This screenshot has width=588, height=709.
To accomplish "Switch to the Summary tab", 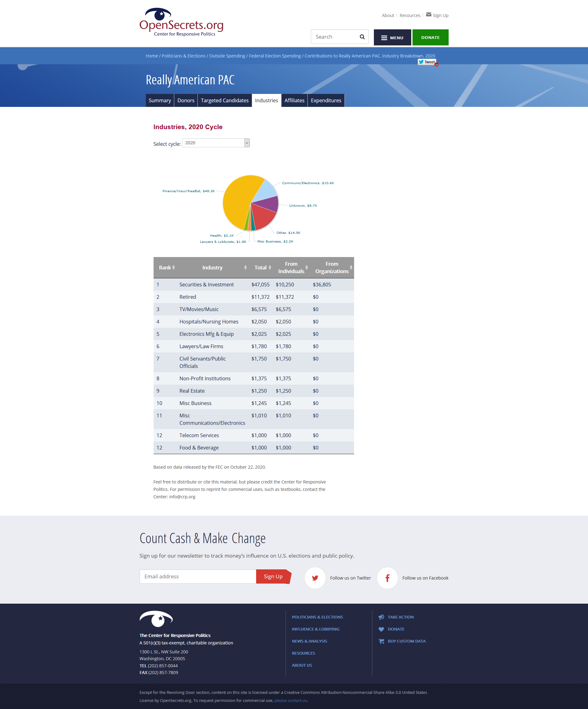I will pos(160,100).
